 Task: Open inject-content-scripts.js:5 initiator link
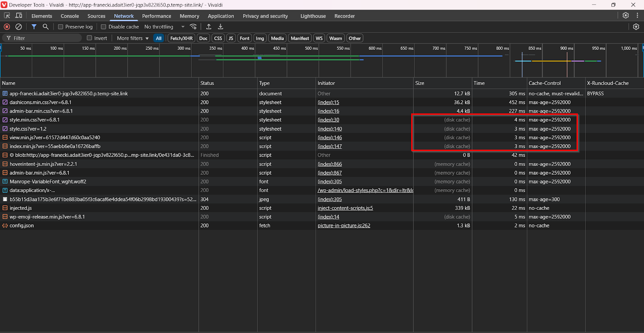click(x=345, y=208)
